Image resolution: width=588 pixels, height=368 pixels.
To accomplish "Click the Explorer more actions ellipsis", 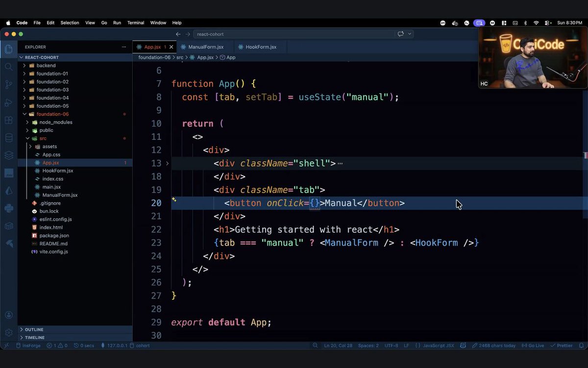I will click(123, 47).
